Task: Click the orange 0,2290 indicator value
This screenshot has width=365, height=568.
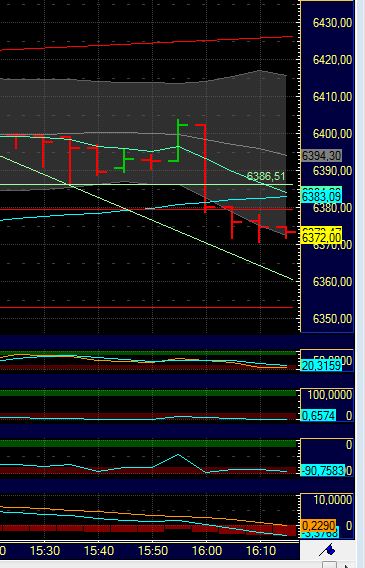Action: coord(319,525)
